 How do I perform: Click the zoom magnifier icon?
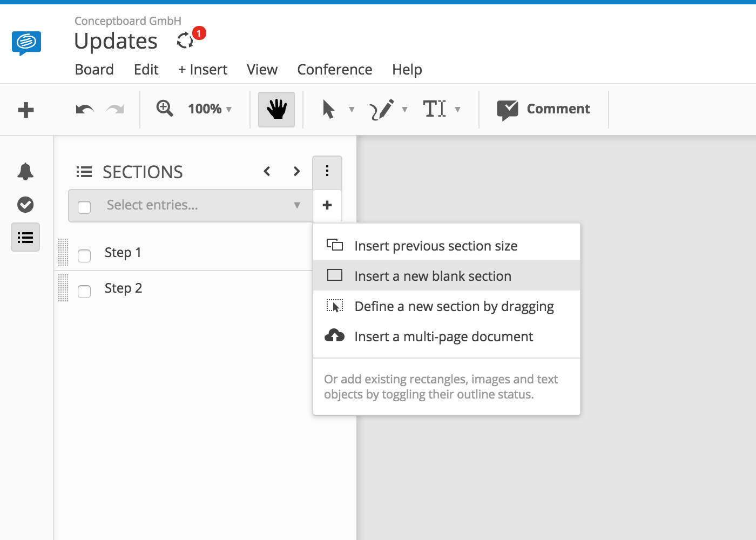(165, 109)
